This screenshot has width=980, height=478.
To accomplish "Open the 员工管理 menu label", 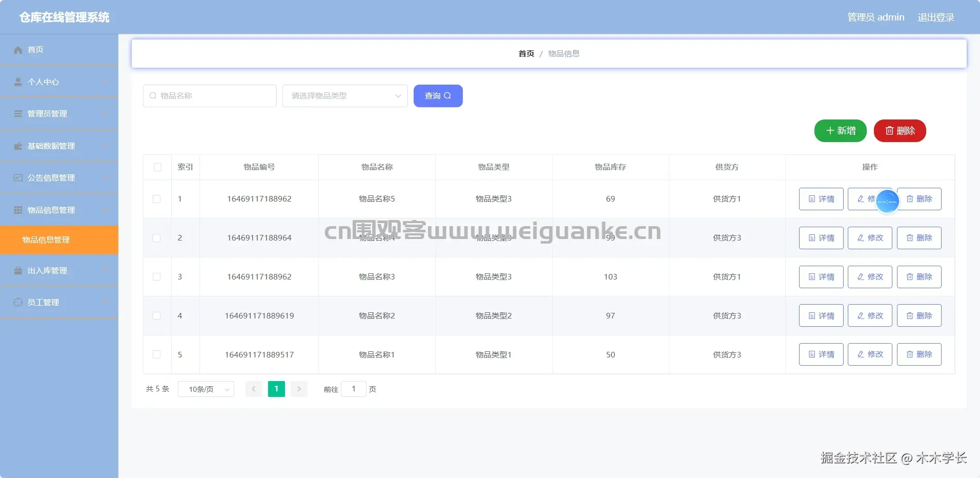I will pyautogui.click(x=43, y=303).
